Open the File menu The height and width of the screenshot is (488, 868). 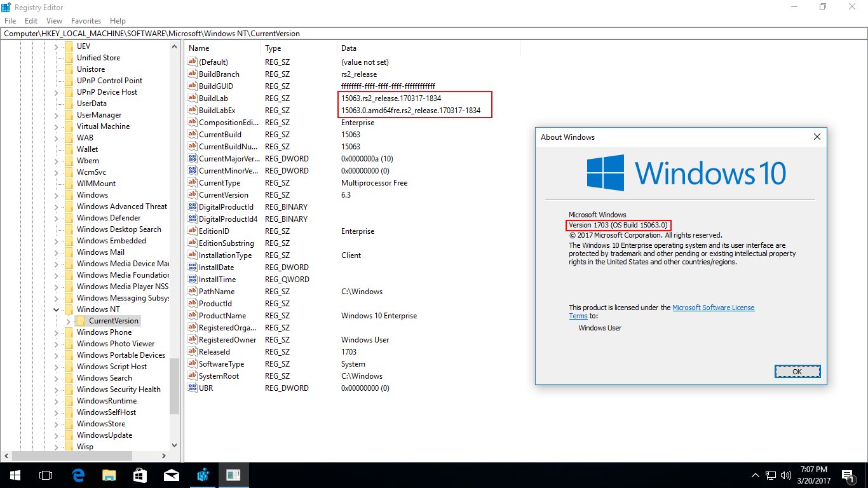coord(10,21)
